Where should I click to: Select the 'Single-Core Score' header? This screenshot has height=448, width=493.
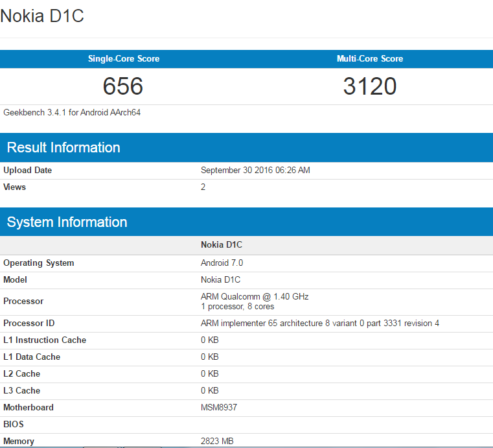pyautogui.click(x=124, y=58)
